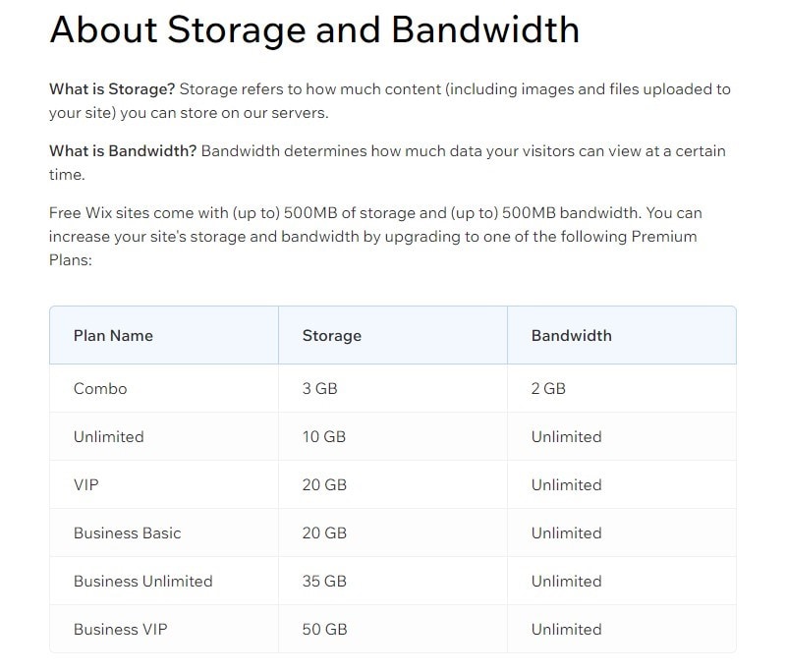This screenshot has height=672, width=786.
Task: Select the Business VIP plan cell
Action: (x=120, y=629)
